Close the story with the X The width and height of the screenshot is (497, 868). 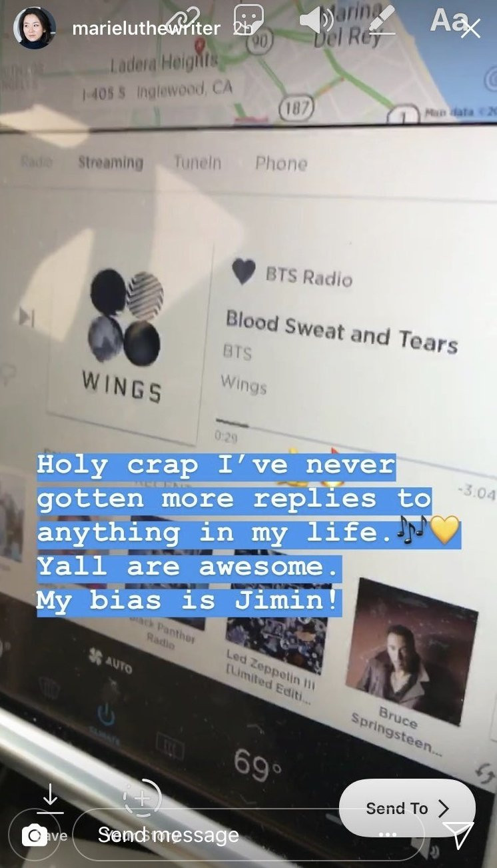[x=470, y=29]
